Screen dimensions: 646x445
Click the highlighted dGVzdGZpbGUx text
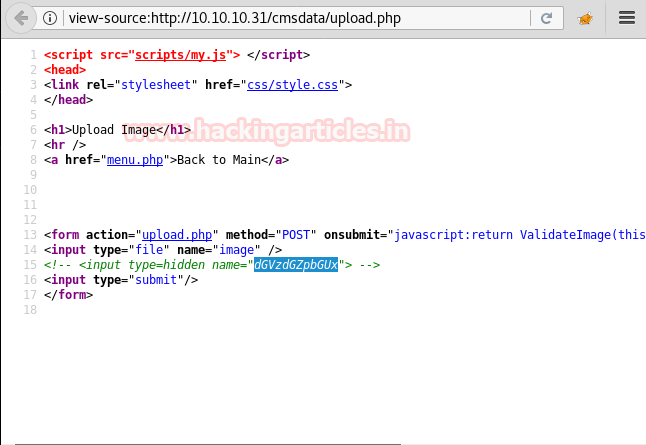296,265
